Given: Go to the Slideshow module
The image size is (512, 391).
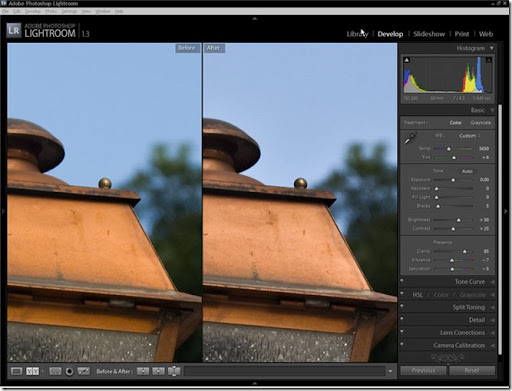Looking at the screenshot, I should coord(429,34).
